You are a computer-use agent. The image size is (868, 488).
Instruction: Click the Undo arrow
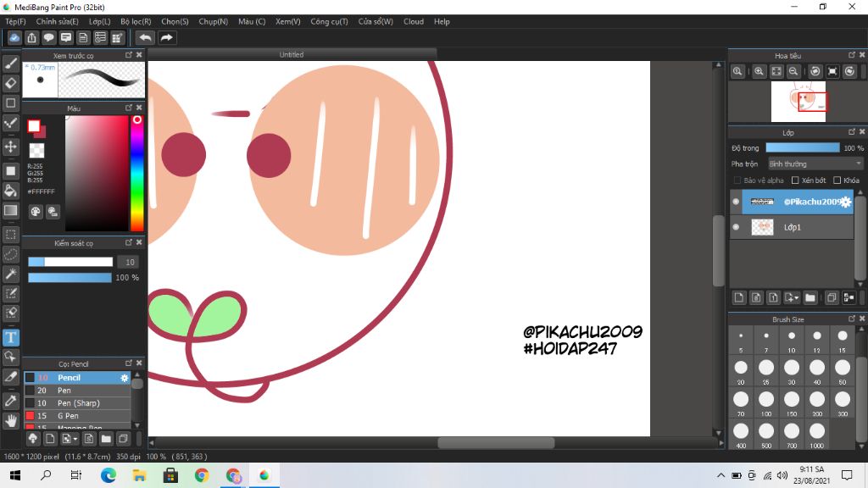pyautogui.click(x=145, y=37)
